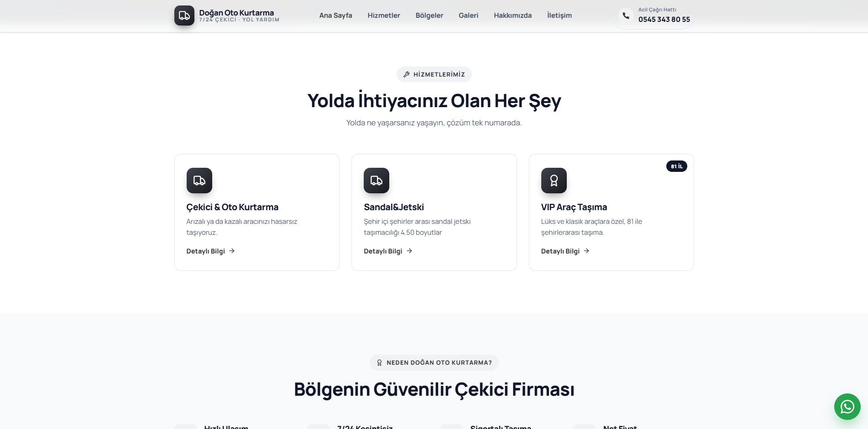Viewport: 868px width, 429px height.
Task: Click the Doğan Oto Kurtarma truck logo icon
Action: (x=184, y=16)
